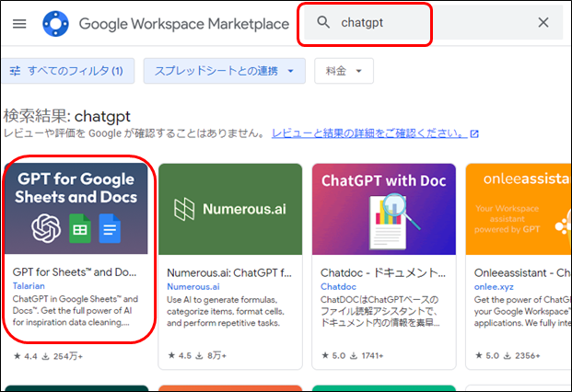Click the search magnifier icon
The width and height of the screenshot is (572, 392).
(323, 22)
